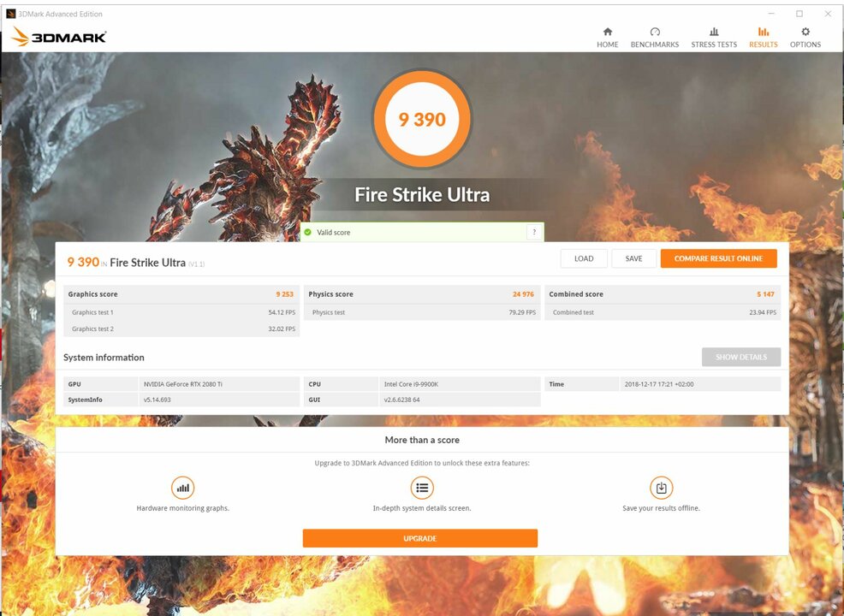Minimize the 3DMark window
The image size is (844, 616).
coord(771,14)
